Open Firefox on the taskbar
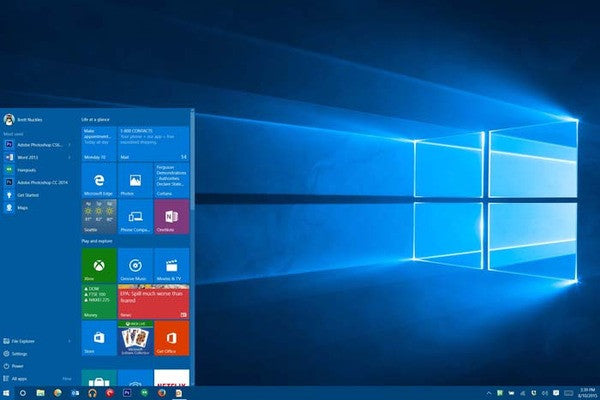The height and width of the screenshot is (400, 600). 162,393
